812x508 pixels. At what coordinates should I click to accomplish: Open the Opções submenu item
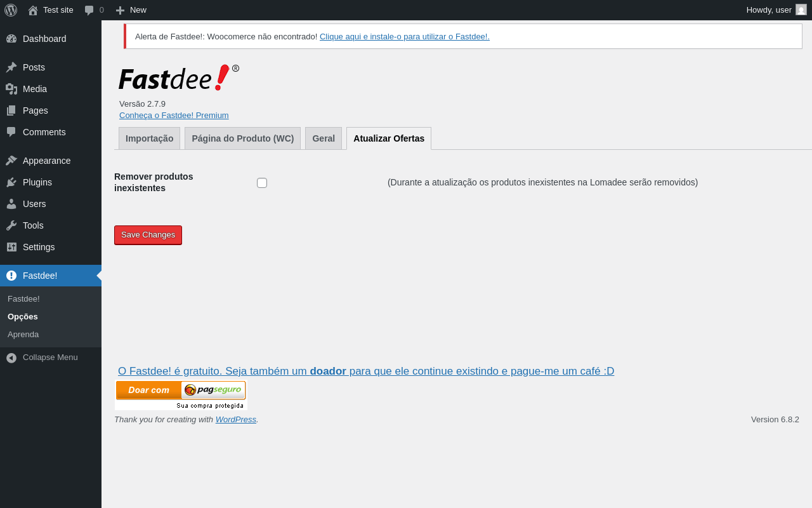(x=23, y=316)
